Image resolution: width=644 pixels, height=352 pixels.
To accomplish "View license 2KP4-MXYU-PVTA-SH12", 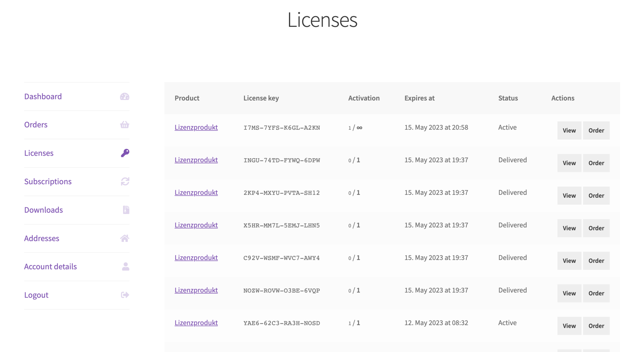I will click(x=569, y=196).
